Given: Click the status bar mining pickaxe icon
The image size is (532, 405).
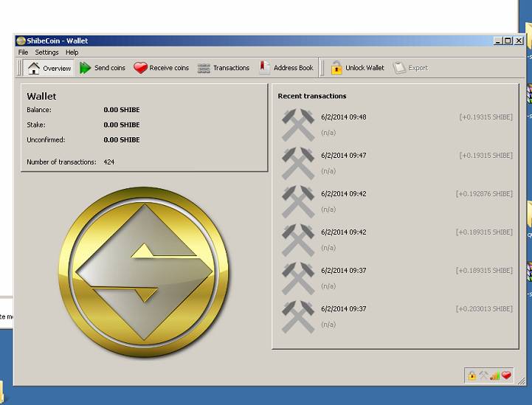Looking at the screenshot, I should click(483, 375).
